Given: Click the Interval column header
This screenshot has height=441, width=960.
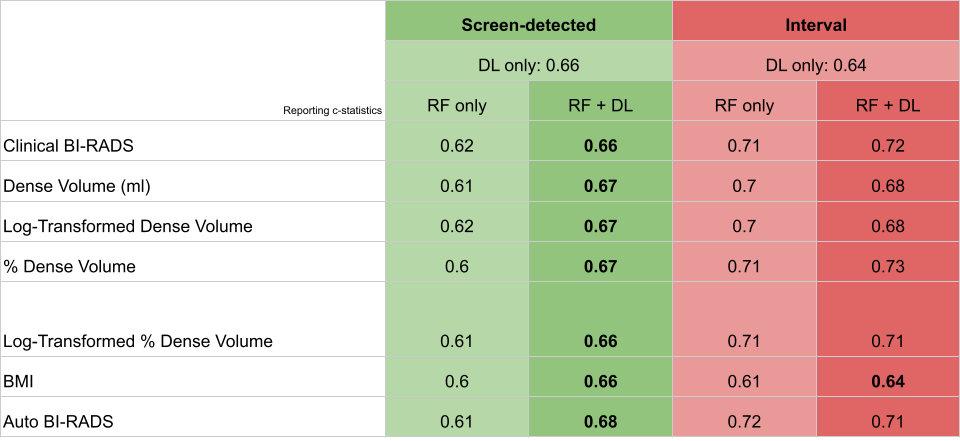Looking at the screenshot, I should coord(815,25).
